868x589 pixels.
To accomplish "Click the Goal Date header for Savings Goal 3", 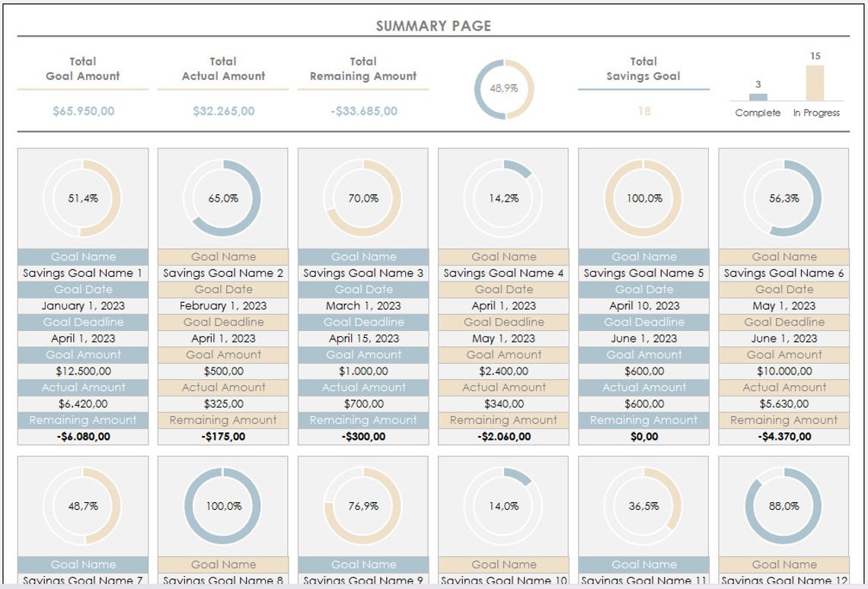I will tap(363, 289).
